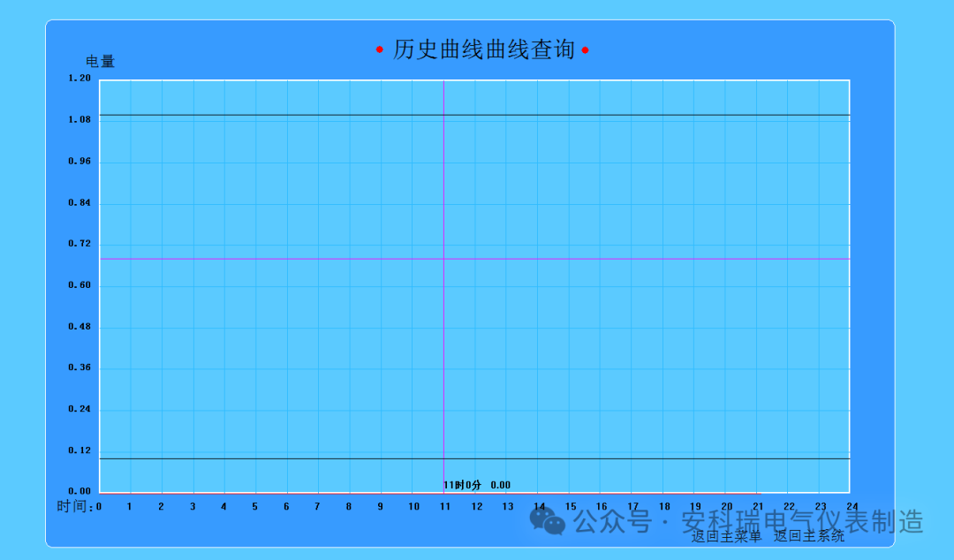The image size is (954, 560).
Task: Click hour 3 on the time axis
Action: point(193,506)
